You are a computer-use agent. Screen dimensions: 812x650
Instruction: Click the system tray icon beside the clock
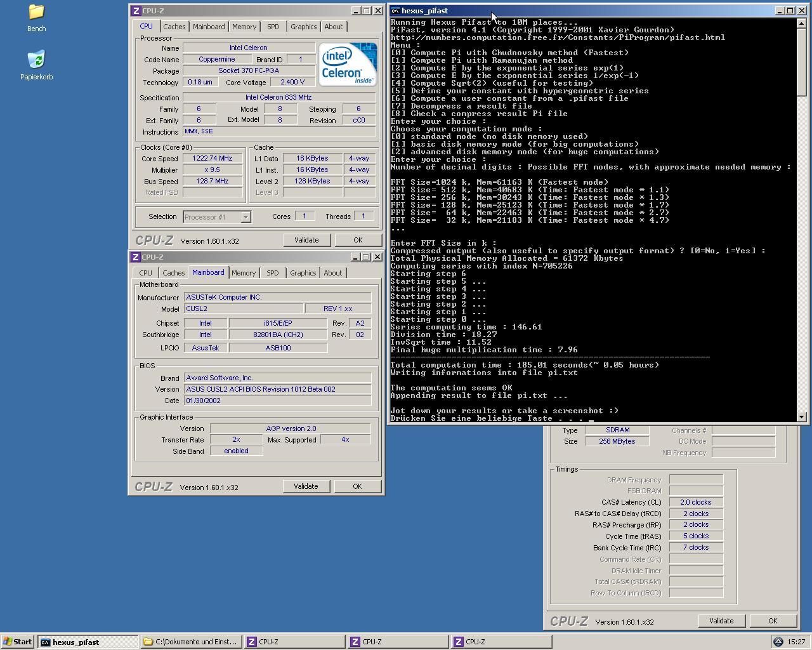pos(778,642)
